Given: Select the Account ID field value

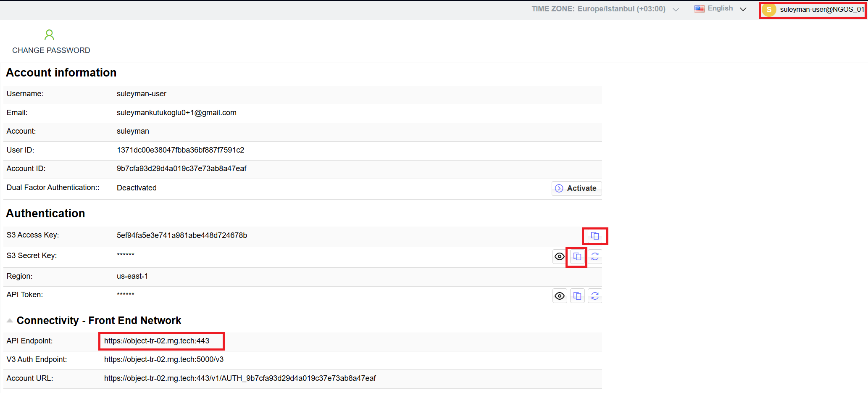Looking at the screenshot, I should point(181,169).
